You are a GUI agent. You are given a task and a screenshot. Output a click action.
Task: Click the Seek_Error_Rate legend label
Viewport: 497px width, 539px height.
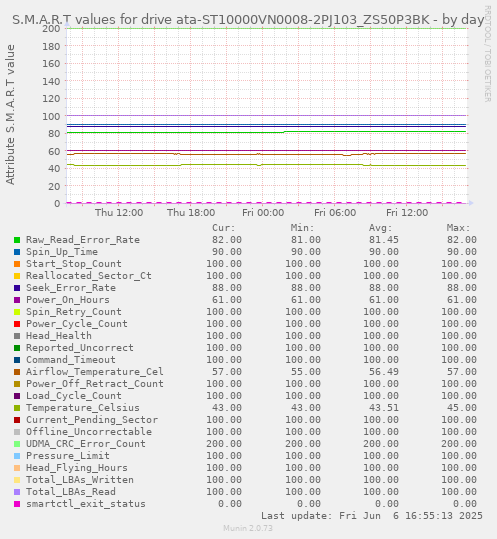[71, 288]
